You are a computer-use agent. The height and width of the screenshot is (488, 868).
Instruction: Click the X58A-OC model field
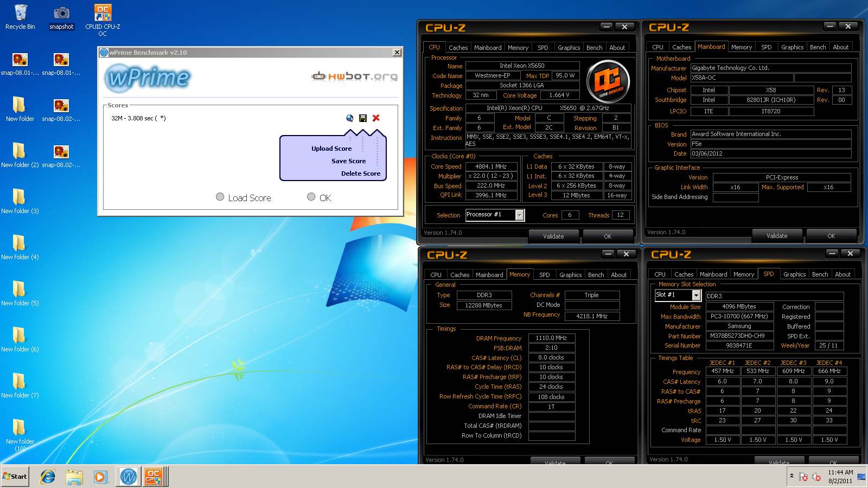click(742, 78)
